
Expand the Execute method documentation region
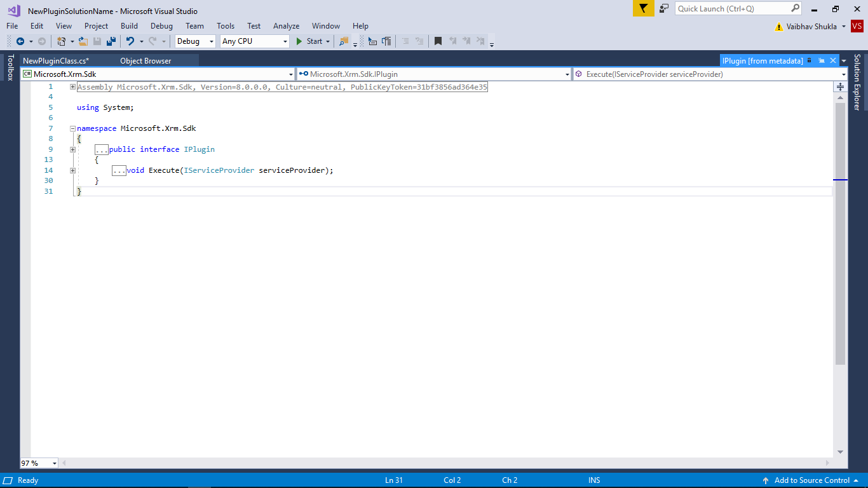coord(72,170)
